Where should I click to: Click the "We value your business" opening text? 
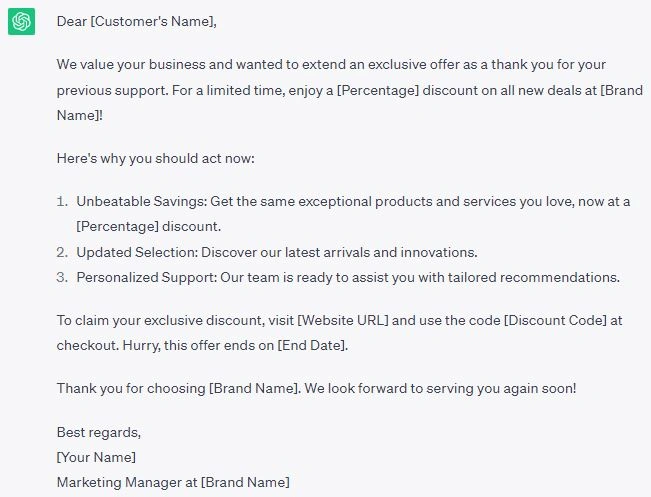coord(140,65)
